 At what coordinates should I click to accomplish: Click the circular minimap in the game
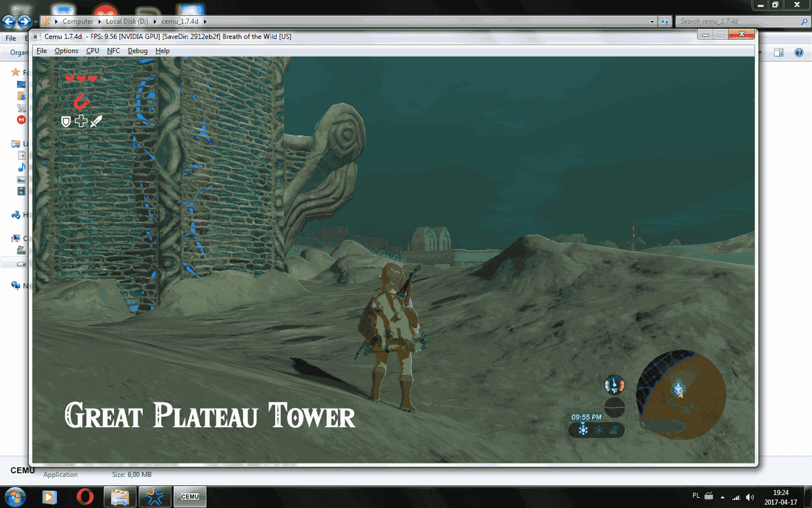[681, 395]
